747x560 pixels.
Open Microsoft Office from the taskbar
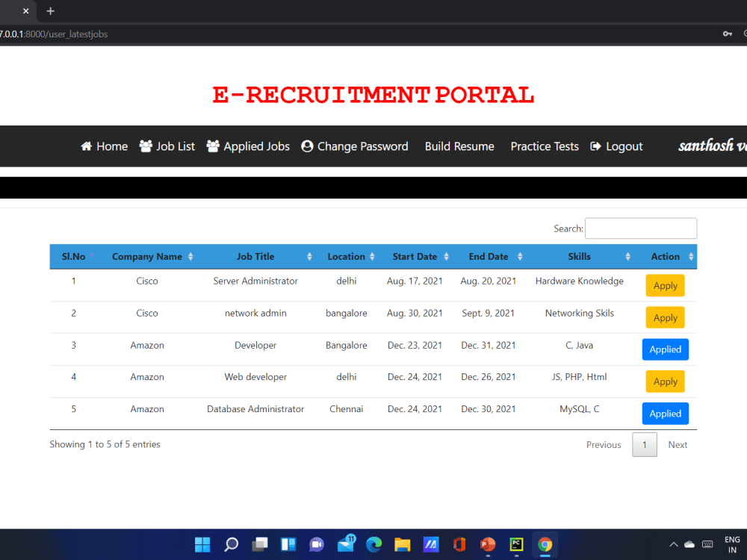coord(459,544)
